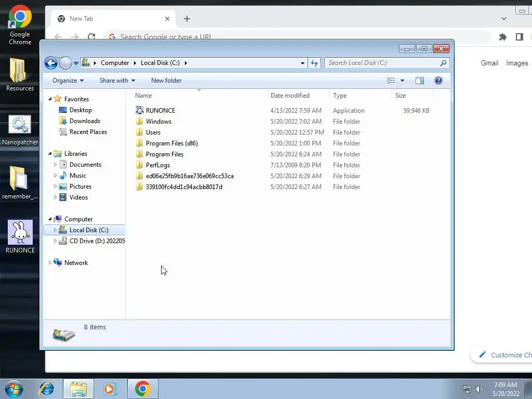The height and width of the screenshot is (399, 532).
Task: Open address bar history dropdown arrow
Action: (x=302, y=63)
